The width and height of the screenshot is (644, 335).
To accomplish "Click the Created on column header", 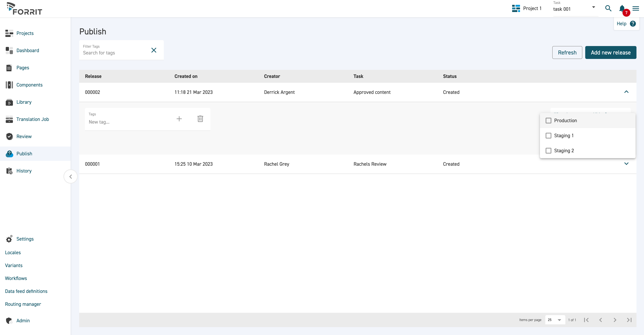I will (x=186, y=76).
